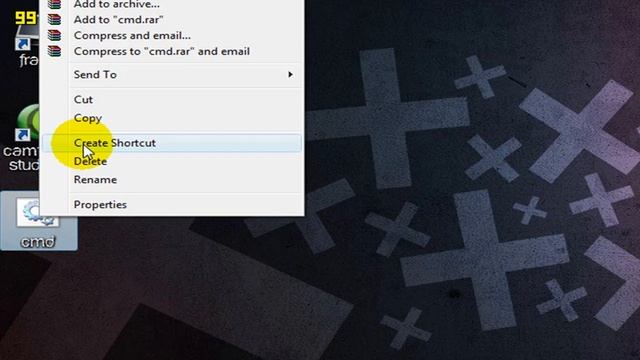Choose Add to archive... in context menu
The width and height of the screenshot is (640, 360).
tap(172, 4)
